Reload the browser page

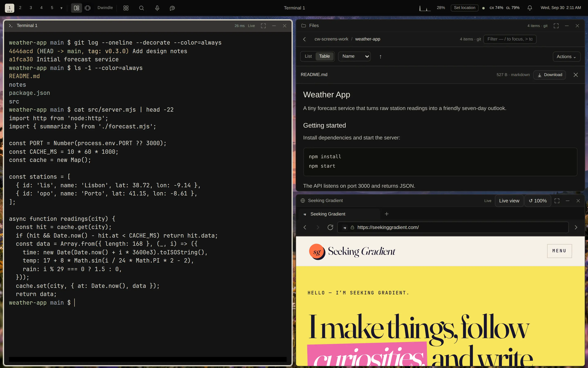pyautogui.click(x=330, y=227)
